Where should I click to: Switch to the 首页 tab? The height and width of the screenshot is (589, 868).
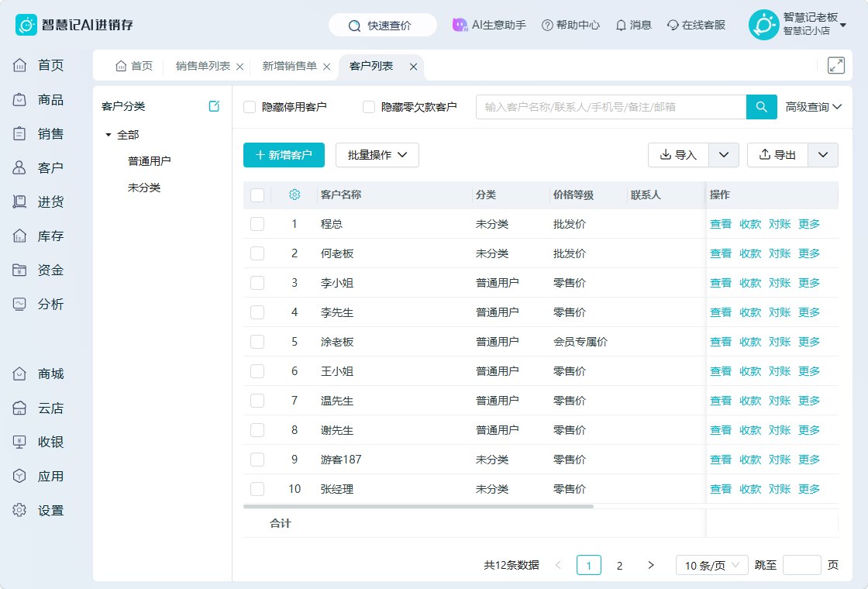134,67
